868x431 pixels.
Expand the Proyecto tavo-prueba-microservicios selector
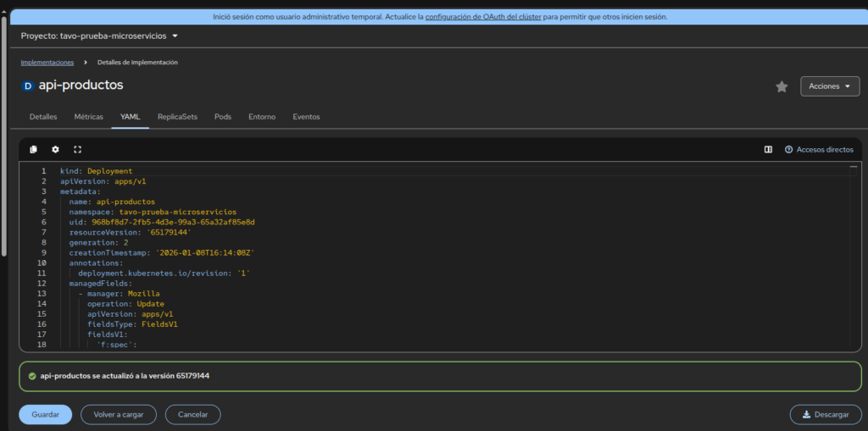pyautogui.click(x=100, y=36)
